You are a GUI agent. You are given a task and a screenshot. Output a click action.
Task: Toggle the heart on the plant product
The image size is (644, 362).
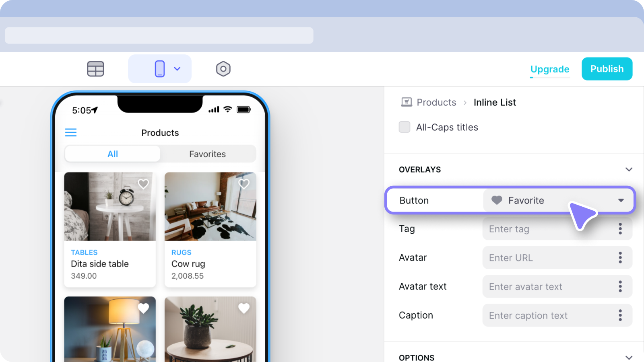[244, 309]
